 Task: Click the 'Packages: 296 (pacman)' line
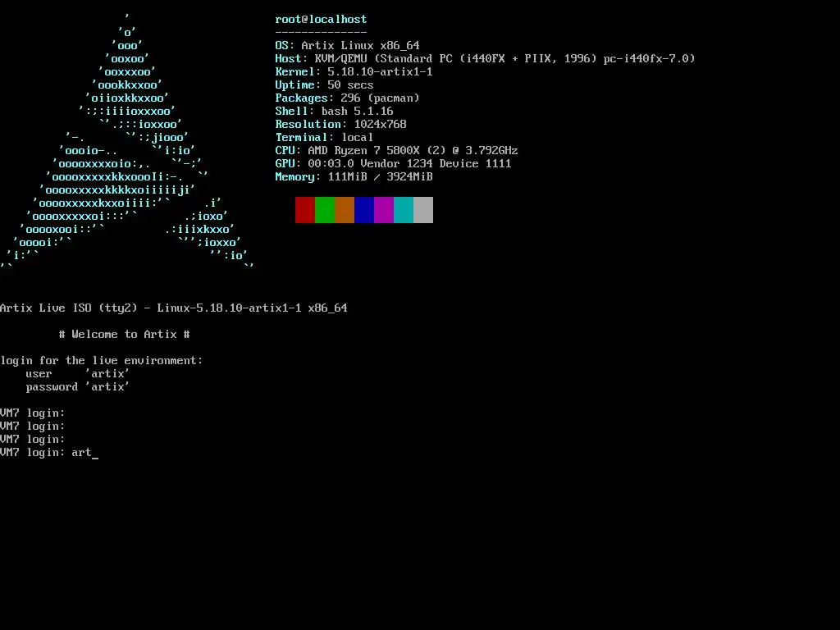pyautogui.click(x=347, y=98)
